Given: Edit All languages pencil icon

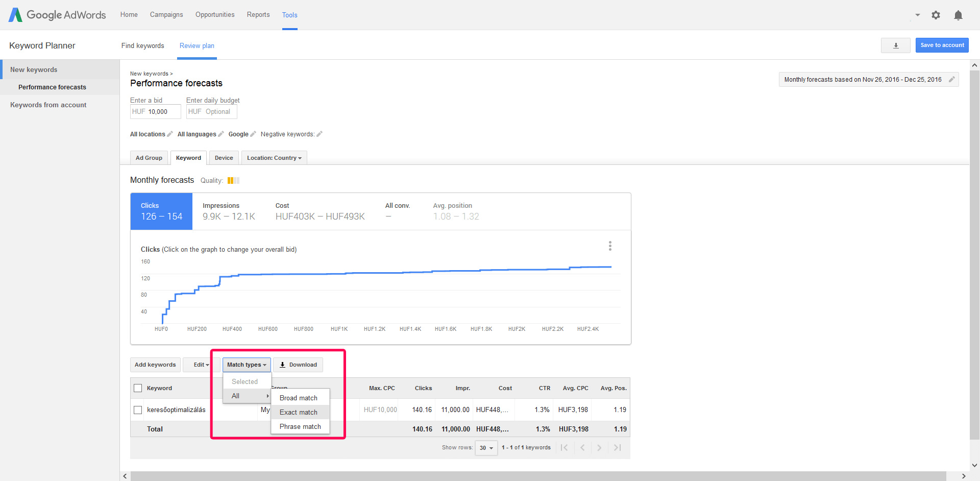Looking at the screenshot, I should coord(221,134).
